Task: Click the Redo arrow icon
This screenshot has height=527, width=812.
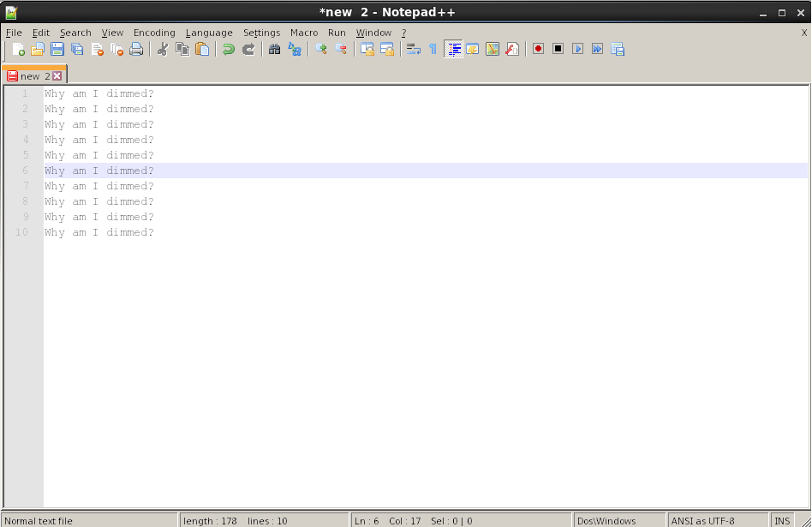Action: click(248, 49)
